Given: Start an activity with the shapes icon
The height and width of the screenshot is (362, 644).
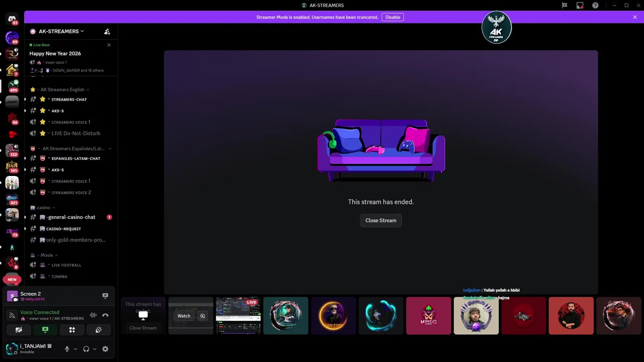Looking at the screenshot, I should [72, 330].
